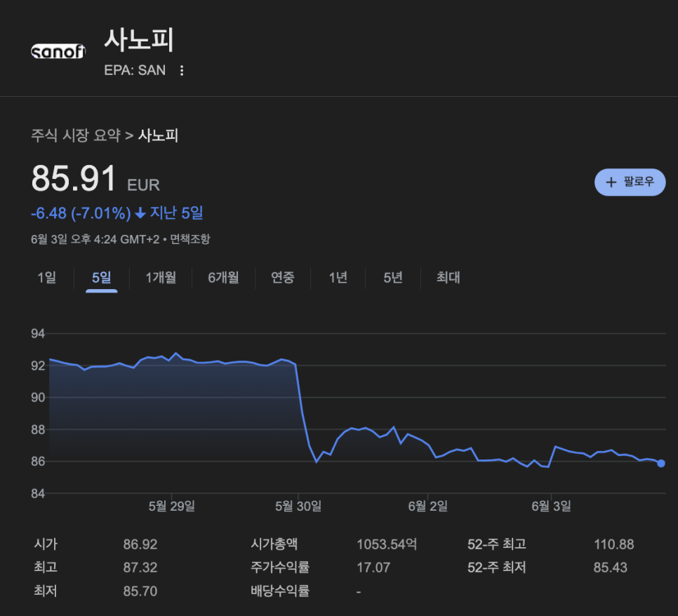Click the 6월 2일 date label
Screen dimensions: 678x616
(x=427, y=507)
